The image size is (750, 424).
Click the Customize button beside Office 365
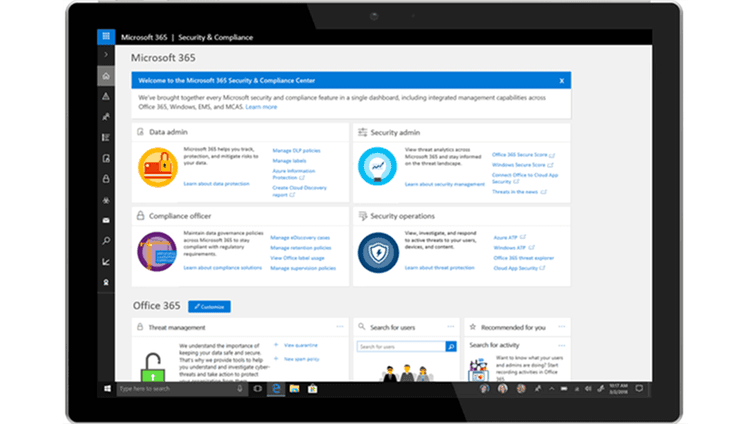coord(210,307)
